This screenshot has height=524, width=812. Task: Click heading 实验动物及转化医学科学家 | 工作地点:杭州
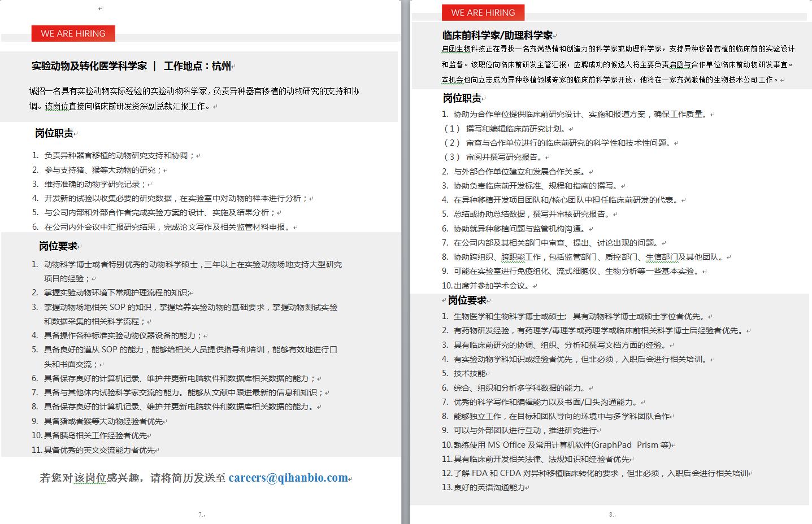[x=131, y=66]
